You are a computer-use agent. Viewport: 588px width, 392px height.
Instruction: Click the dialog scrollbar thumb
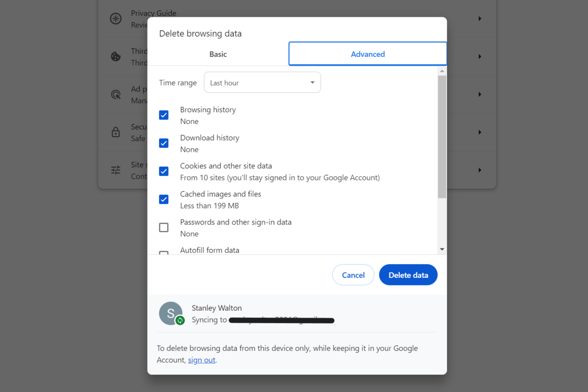[441, 137]
